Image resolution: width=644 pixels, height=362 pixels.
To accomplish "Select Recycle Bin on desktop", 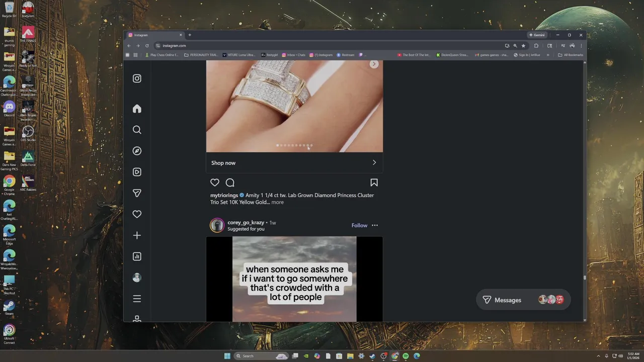I will 9,10.
